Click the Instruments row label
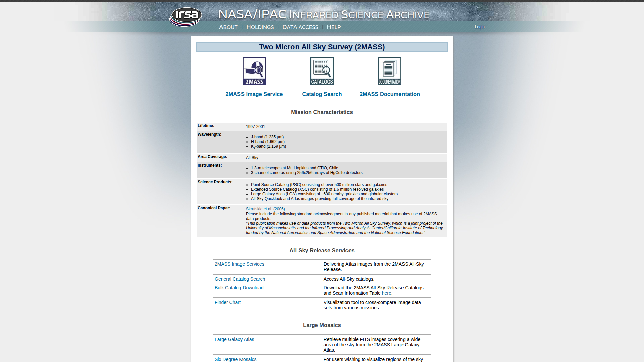Viewport: 644px width, 362px height. tap(210, 165)
